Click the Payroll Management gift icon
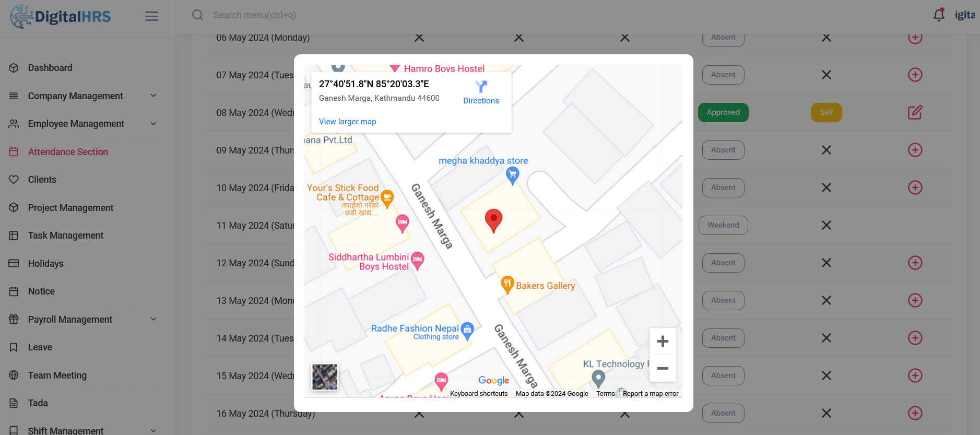This screenshot has height=435, width=980. 14,320
